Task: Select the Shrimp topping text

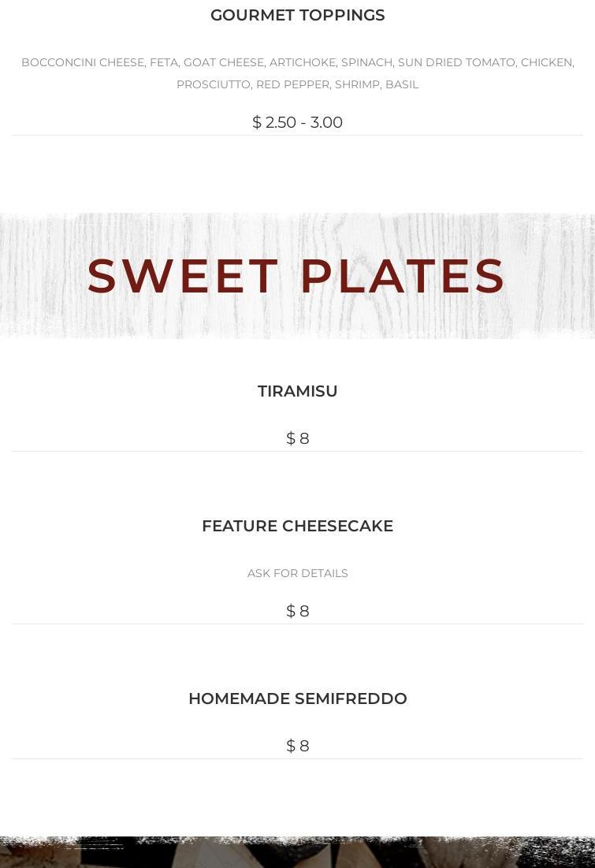Action: pos(357,84)
